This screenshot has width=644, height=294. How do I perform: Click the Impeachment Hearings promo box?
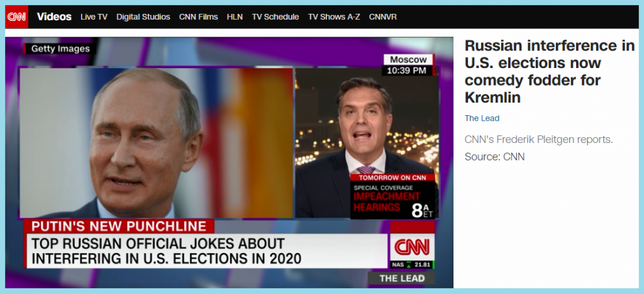(x=394, y=196)
